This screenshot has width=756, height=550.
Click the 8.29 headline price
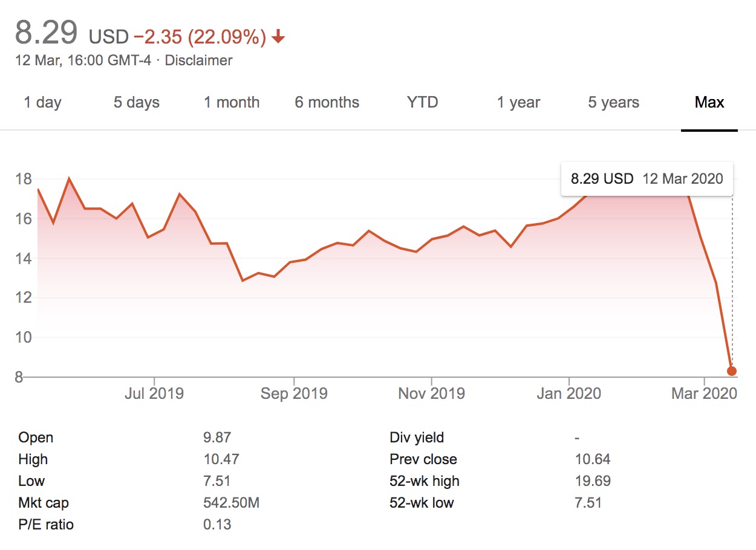coord(47,33)
